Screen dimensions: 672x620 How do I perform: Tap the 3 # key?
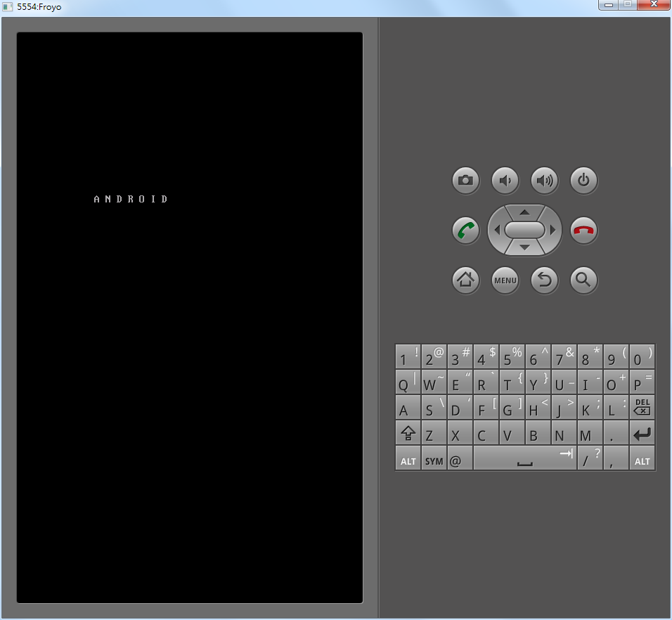(x=460, y=356)
